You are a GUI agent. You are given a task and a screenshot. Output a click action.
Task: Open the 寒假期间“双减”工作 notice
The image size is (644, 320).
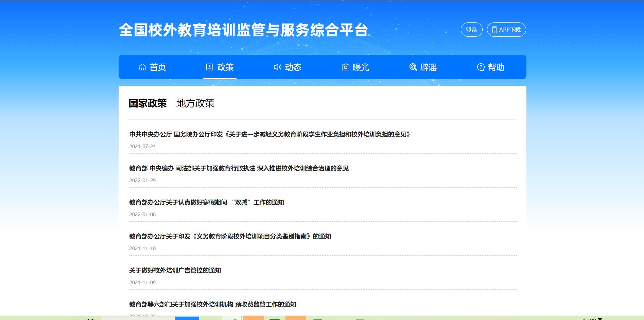206,203
